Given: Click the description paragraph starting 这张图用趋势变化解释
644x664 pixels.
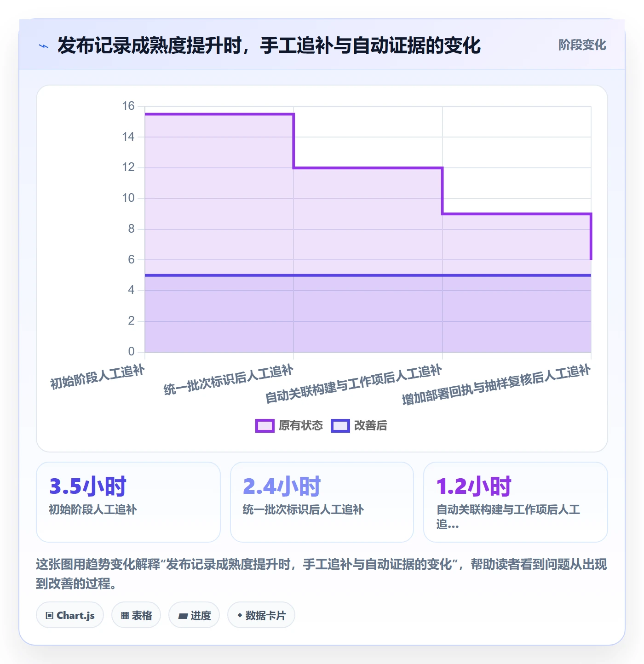Looking at the screenshot, I should pos(322,574).
